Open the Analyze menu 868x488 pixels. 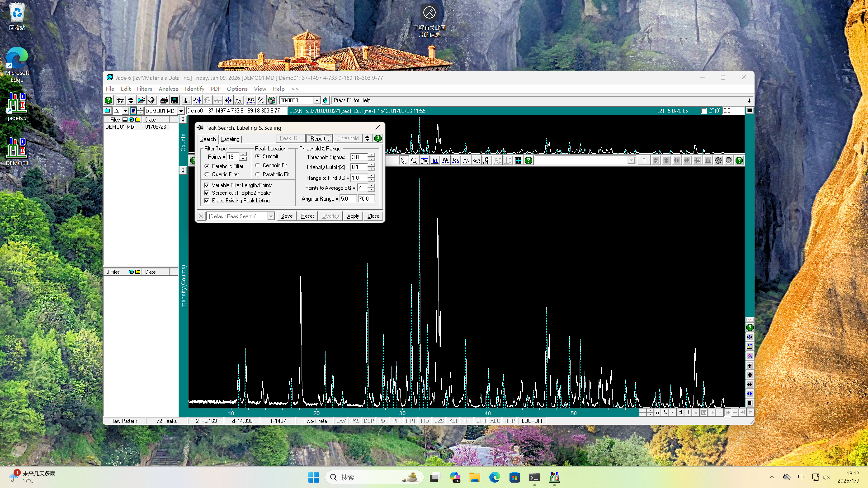coord(168,89)
